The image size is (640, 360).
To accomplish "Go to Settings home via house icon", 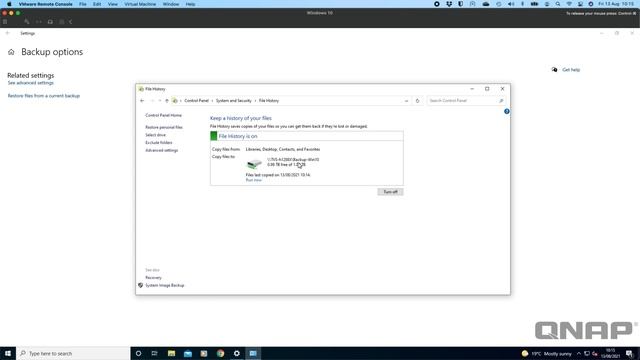I will point(11,52).
